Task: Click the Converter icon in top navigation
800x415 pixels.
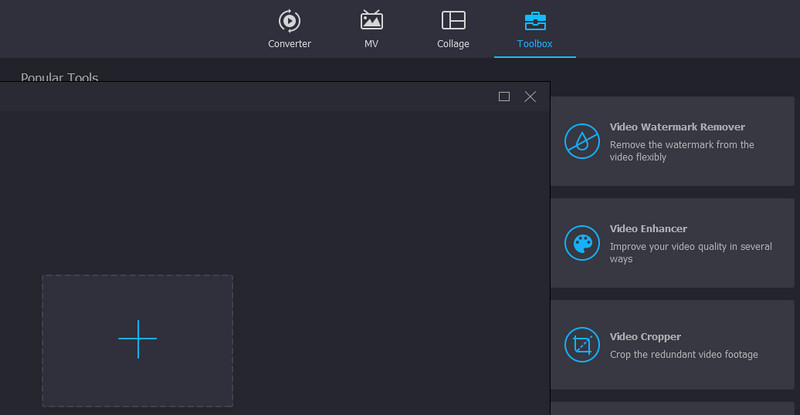Action: click(x=289, y=20)
